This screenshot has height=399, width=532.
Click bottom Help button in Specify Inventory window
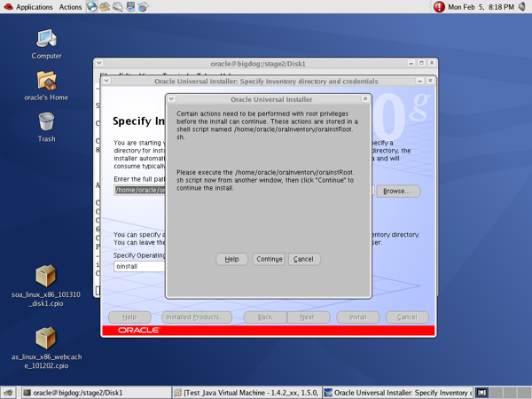coord(129,317)
